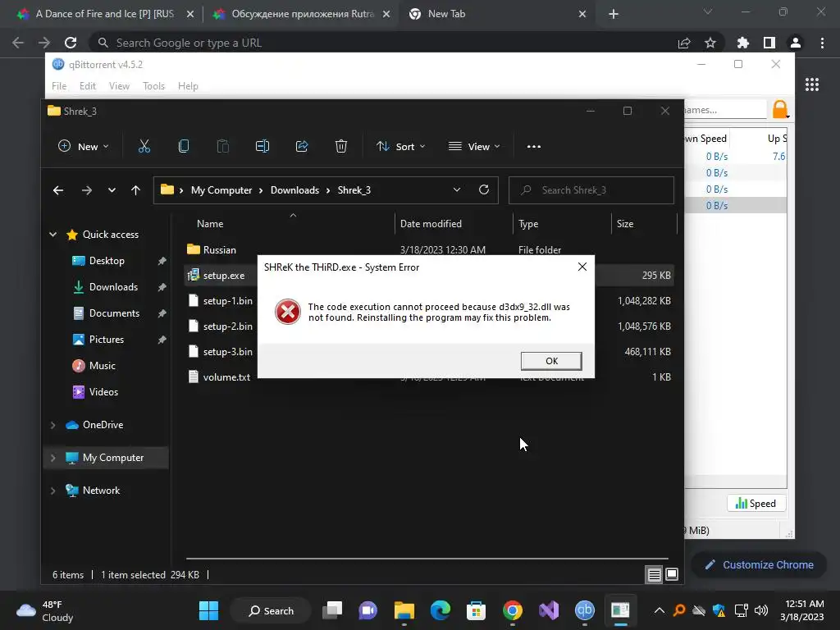The width and height of the screenshot is (840, 630).
Task: Switch to details view layout icon
Action: click(x=654, y=575)
